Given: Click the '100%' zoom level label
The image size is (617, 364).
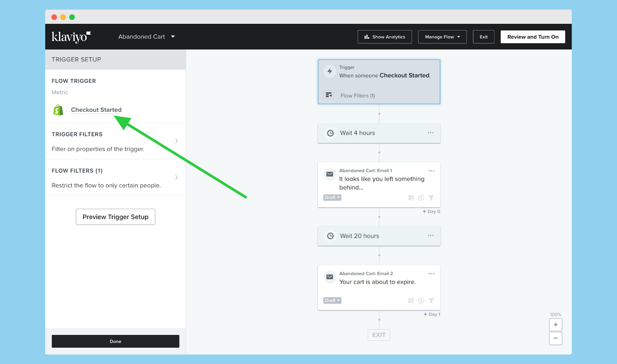Looking at the screenshot, I should pyautogui.click(x=556, y=315).
